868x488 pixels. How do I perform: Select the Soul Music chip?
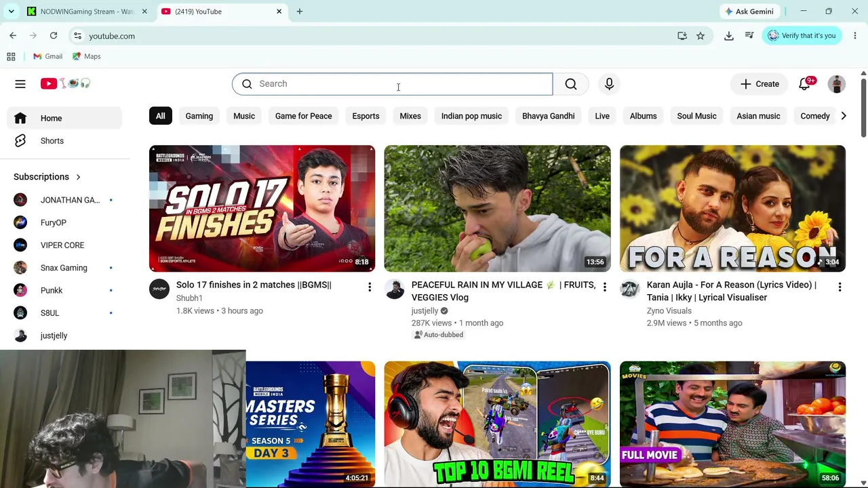[x=696, y=116]
